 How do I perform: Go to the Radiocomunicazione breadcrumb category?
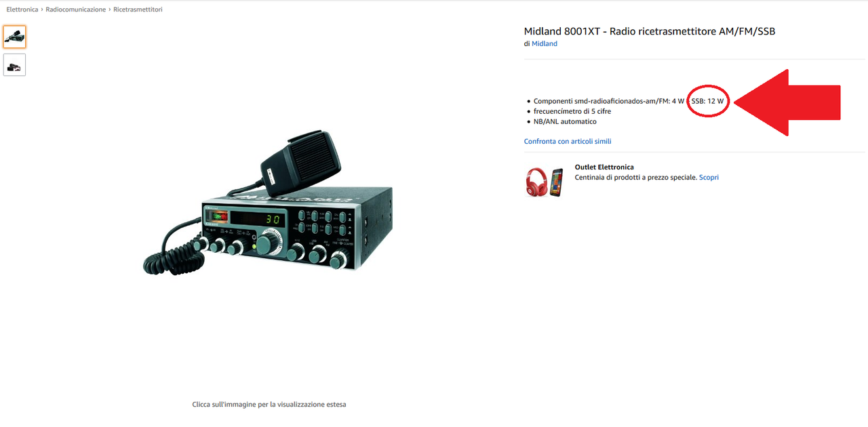pyautogui.click(x=76, y=9)
